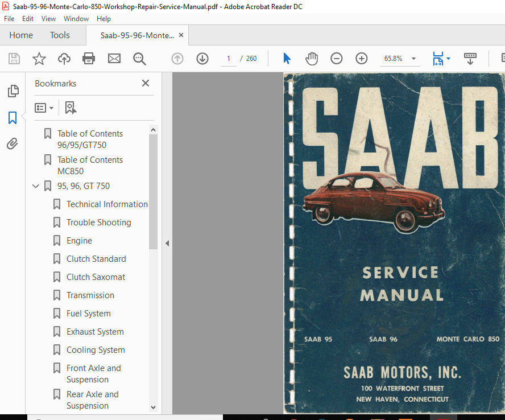Click the bookmarks scroll down arrow
This screenshot has height=420, width=505.
click(x=154, y=407)
